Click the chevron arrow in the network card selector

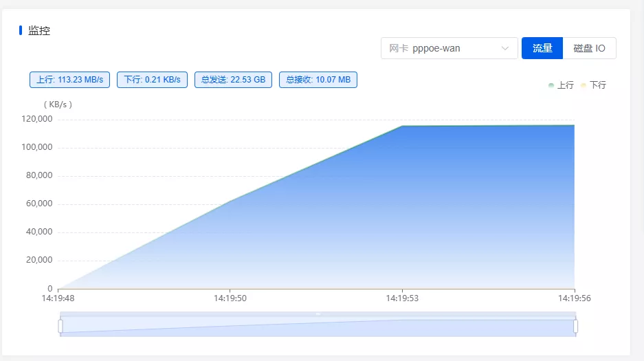point(505,48)
